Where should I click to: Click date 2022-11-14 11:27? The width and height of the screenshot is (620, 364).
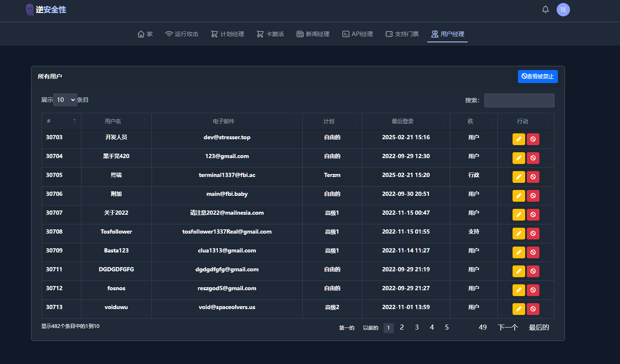coord(406,250)
